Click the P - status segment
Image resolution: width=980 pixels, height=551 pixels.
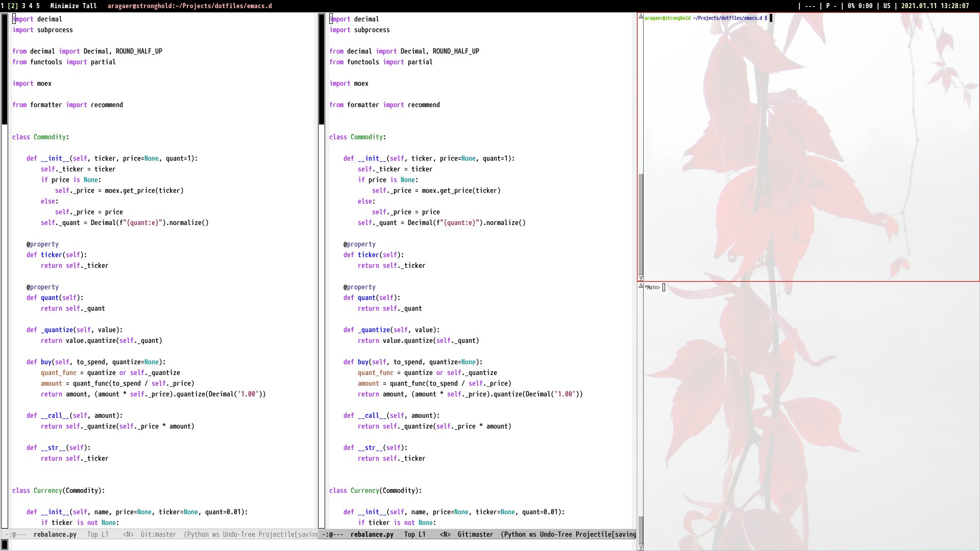coord(831,6)
